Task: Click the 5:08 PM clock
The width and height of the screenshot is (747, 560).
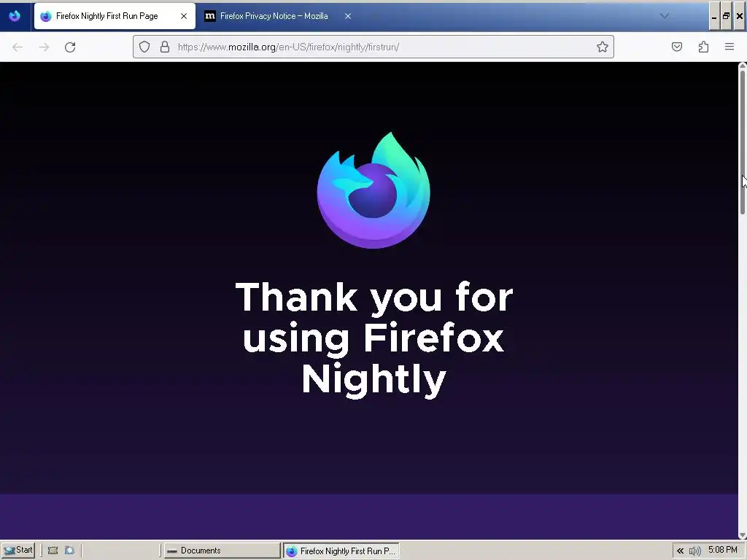Action: coord(723,550)
